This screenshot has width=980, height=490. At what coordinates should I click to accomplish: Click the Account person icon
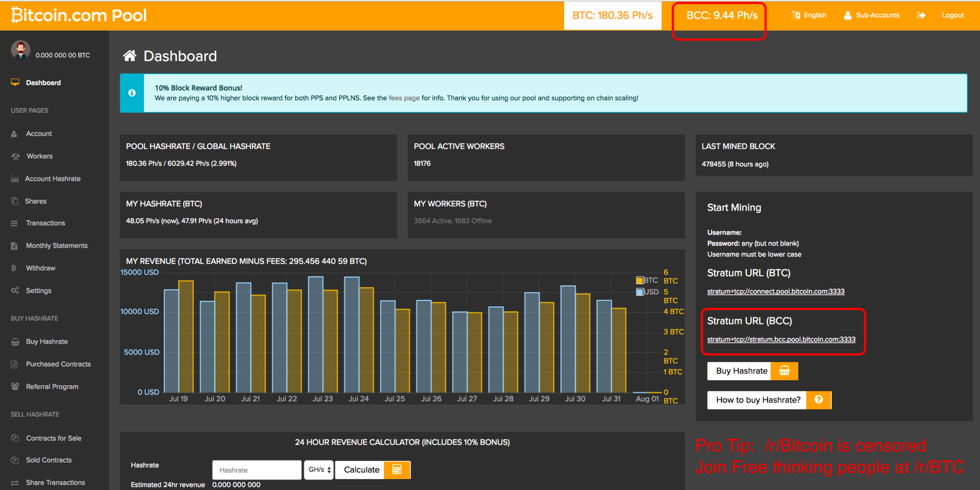[x=14, y=134]
